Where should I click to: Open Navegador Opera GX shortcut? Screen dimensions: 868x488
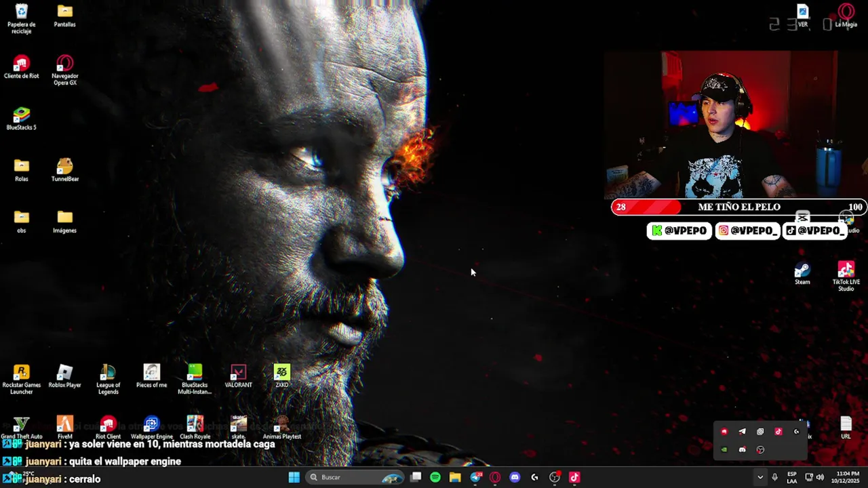(x=64, y=70)
